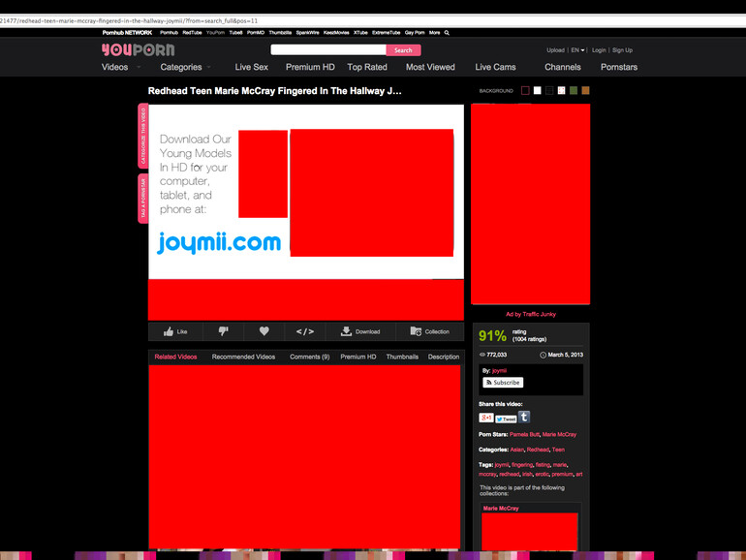Click the thumbs-down dislike icon
Screen dimensions: 746x560
223,331
